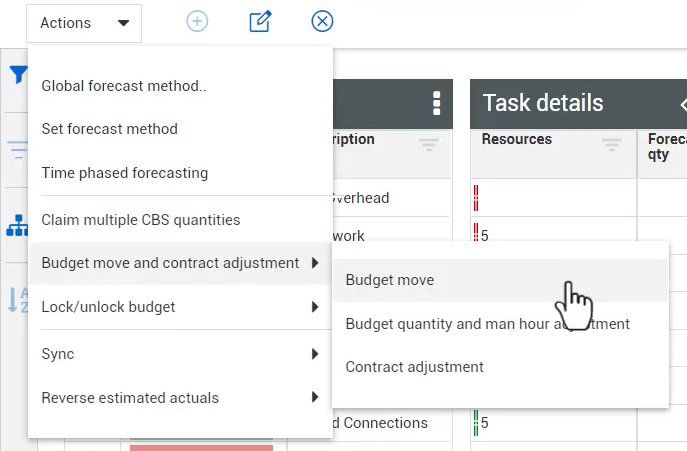Expand Lock/unlock budget submenu
Screen dimensions: 687x451
click(x=180, y=307)
